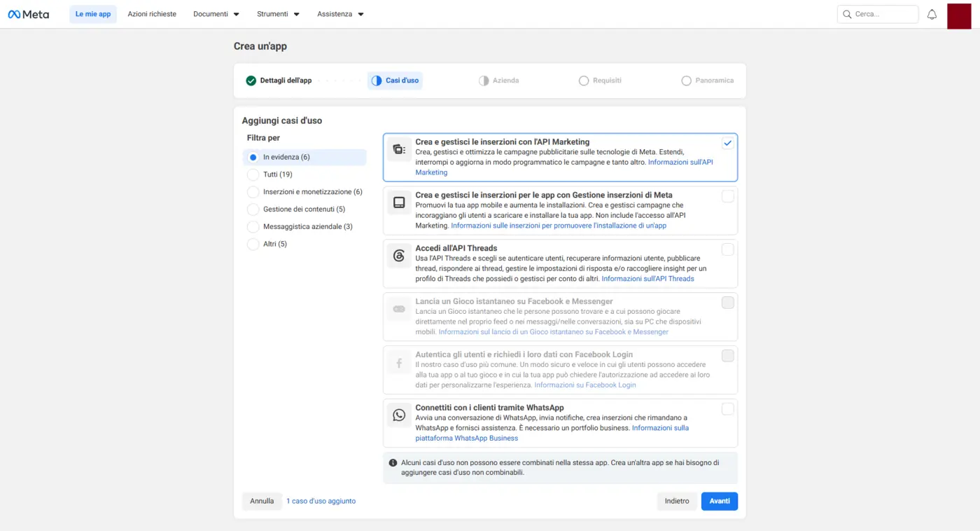
Task: Open Informazioni sulla piattaforma WhatsApp Business link
Action: 660,428
